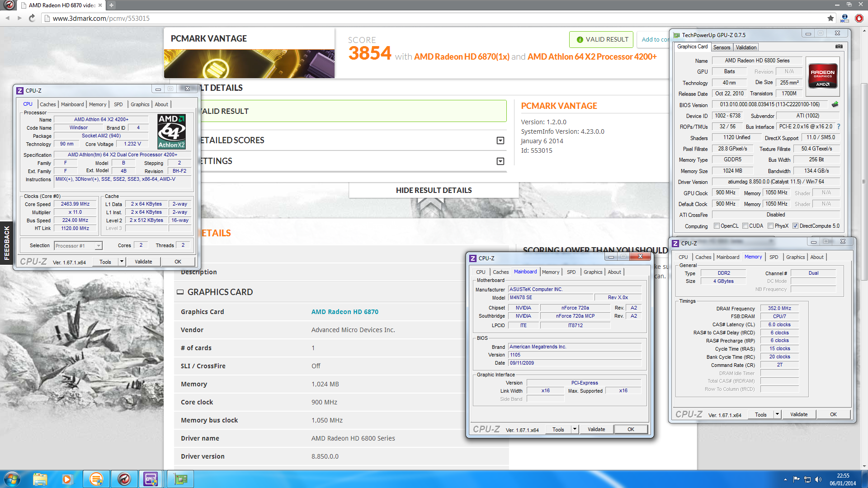Screen dimensions: 868x488
Task: Switch to Comodo Dragon taskbar icon
Action: coord(124,479)
